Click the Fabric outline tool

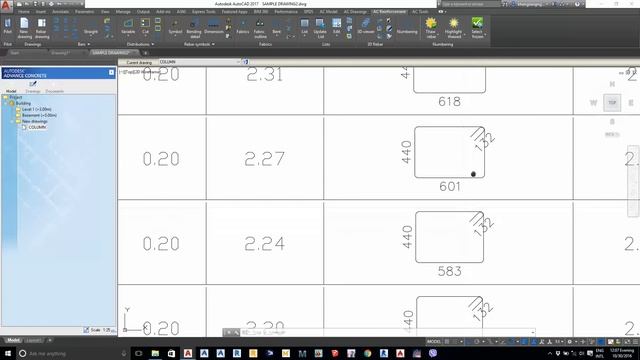260,29
